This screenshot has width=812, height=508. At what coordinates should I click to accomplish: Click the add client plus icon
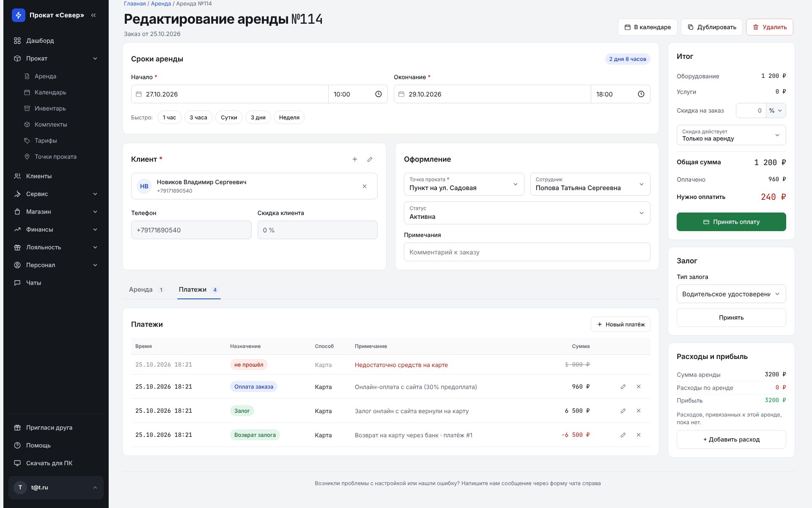(x=355, y=159)
